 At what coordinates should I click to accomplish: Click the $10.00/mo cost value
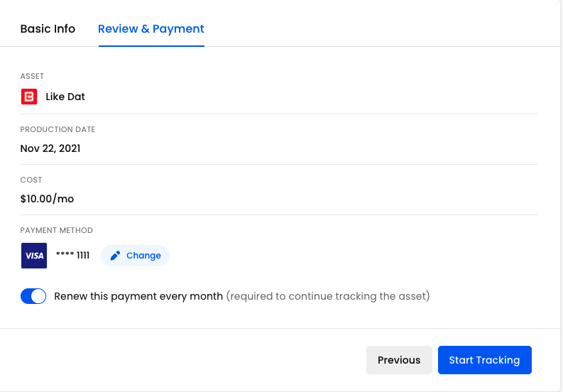click(x=47, y=199)
